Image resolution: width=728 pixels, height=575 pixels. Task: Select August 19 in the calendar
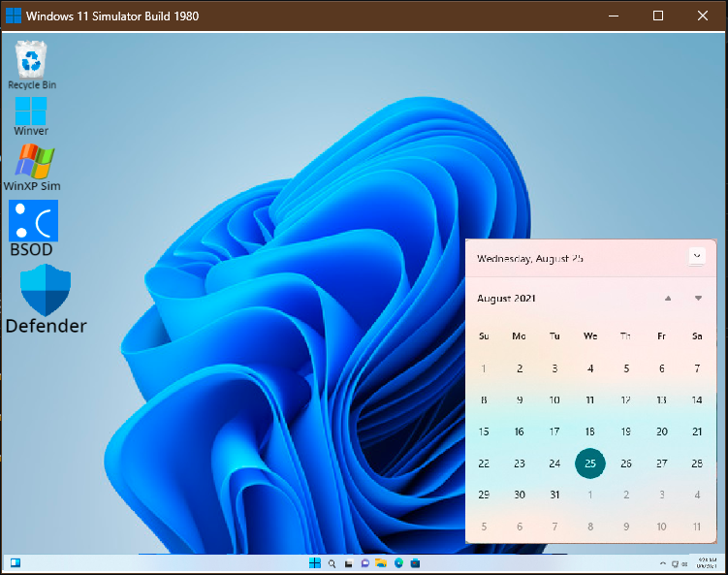[626, 431]
